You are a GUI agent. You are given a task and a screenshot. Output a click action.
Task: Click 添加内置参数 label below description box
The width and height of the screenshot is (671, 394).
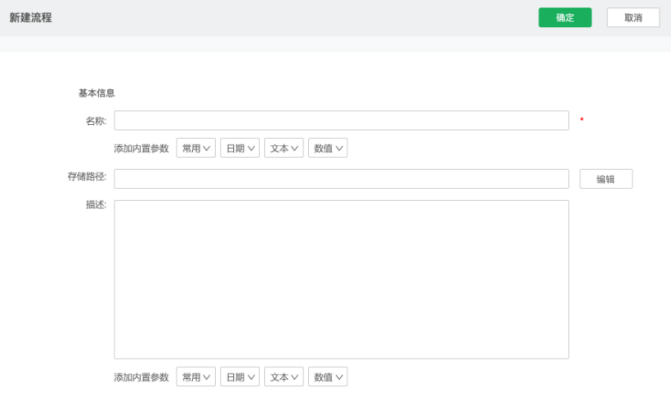point(141,377)
